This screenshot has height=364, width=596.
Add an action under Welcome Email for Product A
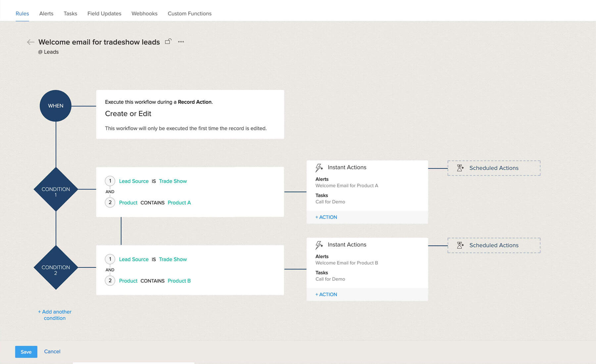[326, 217]
